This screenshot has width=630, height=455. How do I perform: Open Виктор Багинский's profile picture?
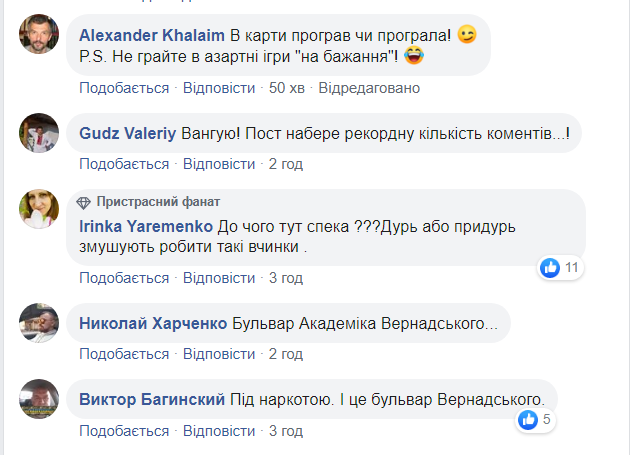[38, 399]
